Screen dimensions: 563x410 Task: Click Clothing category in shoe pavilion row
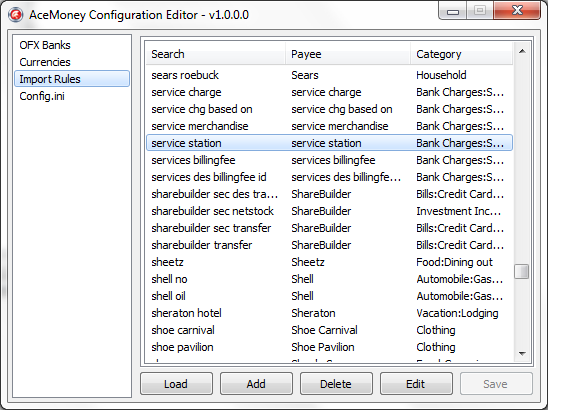click(436, 347)
